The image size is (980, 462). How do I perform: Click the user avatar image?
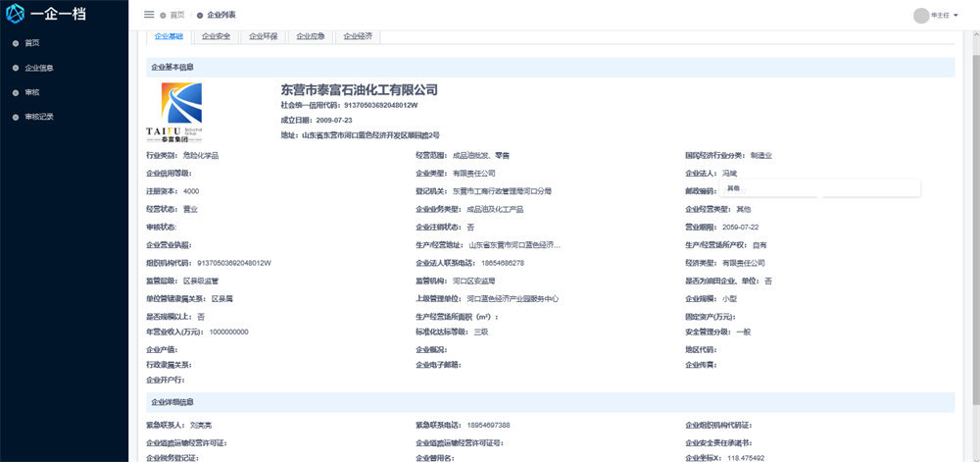(x=921, y=16)
